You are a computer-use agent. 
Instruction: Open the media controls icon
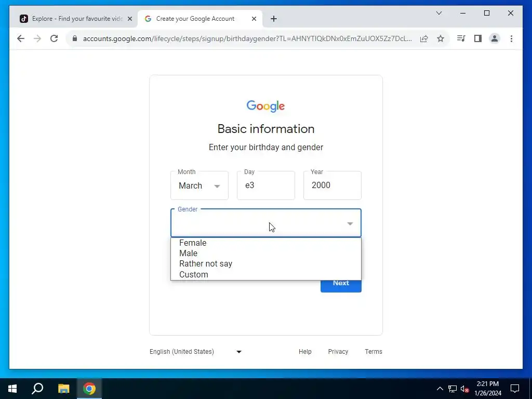click(x=461, y=38)
